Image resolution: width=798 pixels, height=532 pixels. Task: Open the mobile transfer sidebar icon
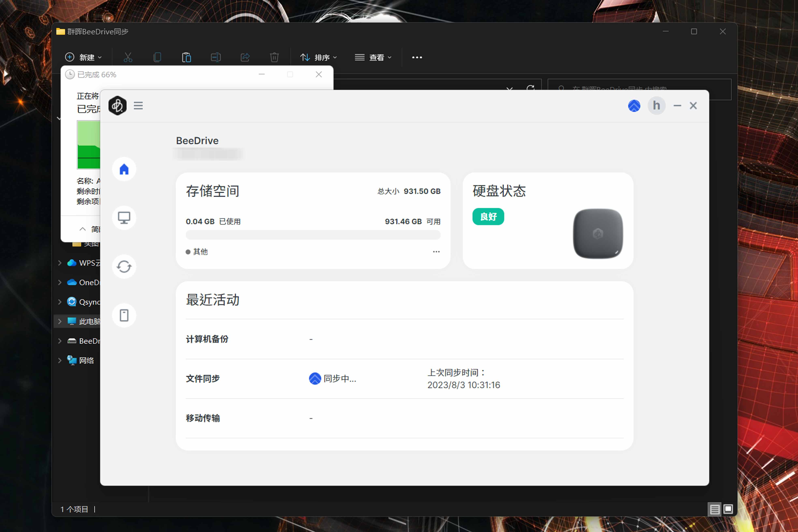(x=124, y=315)
